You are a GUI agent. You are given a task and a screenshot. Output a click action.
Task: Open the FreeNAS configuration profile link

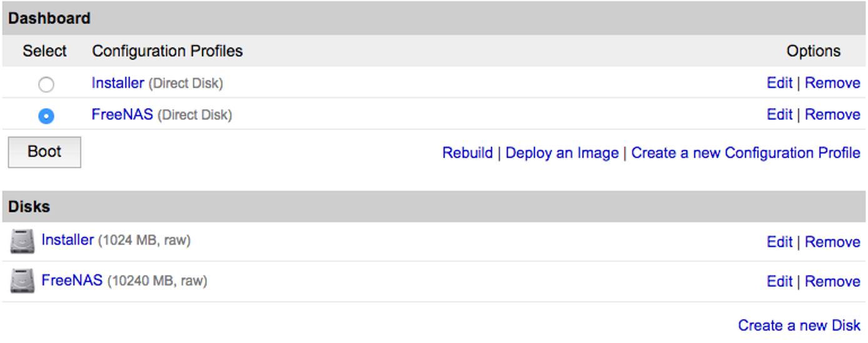[122, 114]
